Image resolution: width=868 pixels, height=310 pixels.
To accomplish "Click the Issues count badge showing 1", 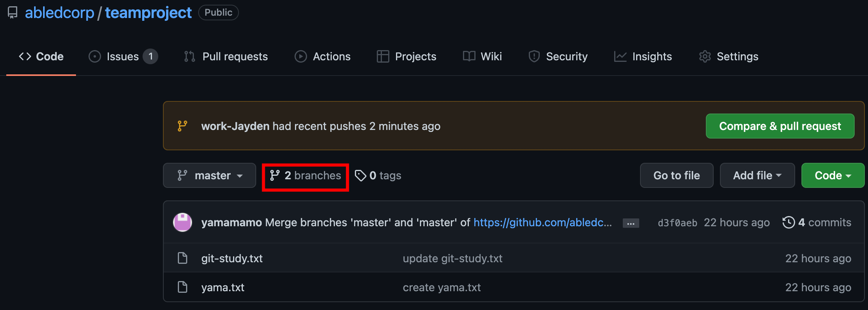I will tap(150, 56).
